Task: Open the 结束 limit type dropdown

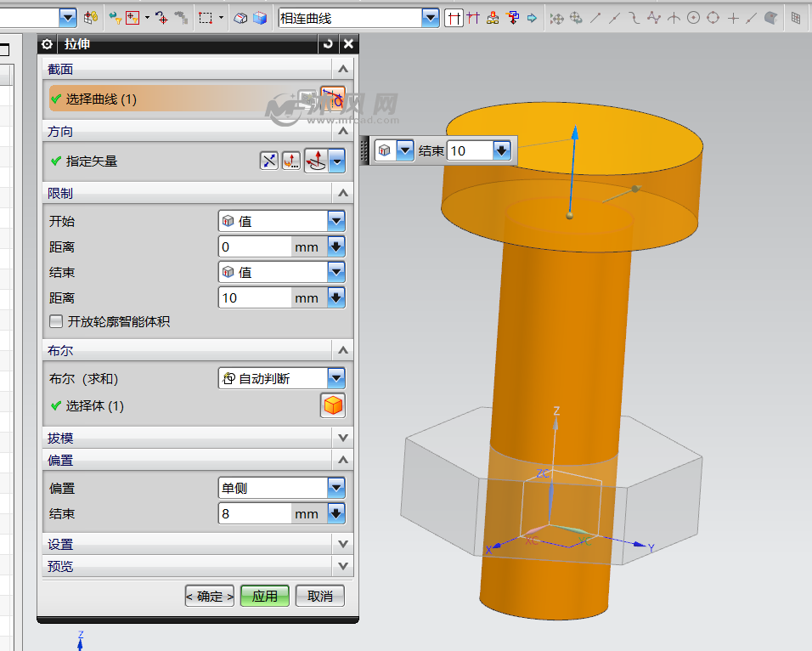Action: point(282,272)
